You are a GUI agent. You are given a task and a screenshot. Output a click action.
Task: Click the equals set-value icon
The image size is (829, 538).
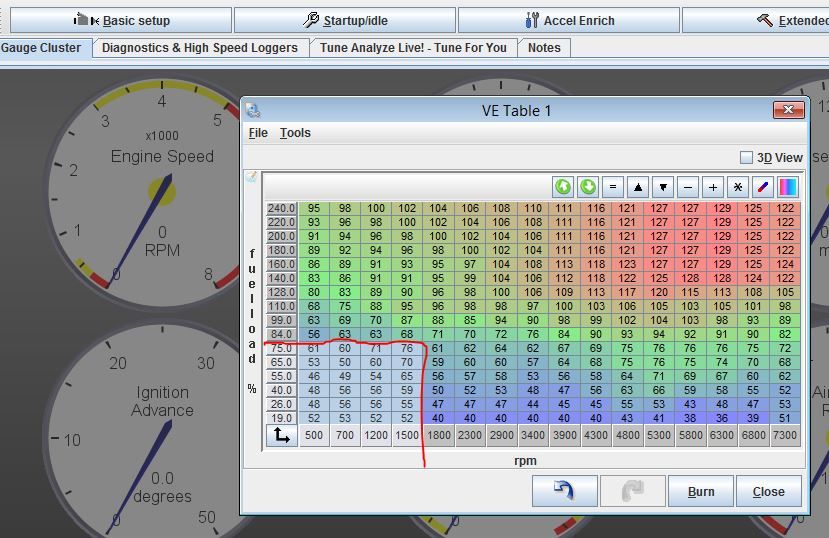(613, 187)
